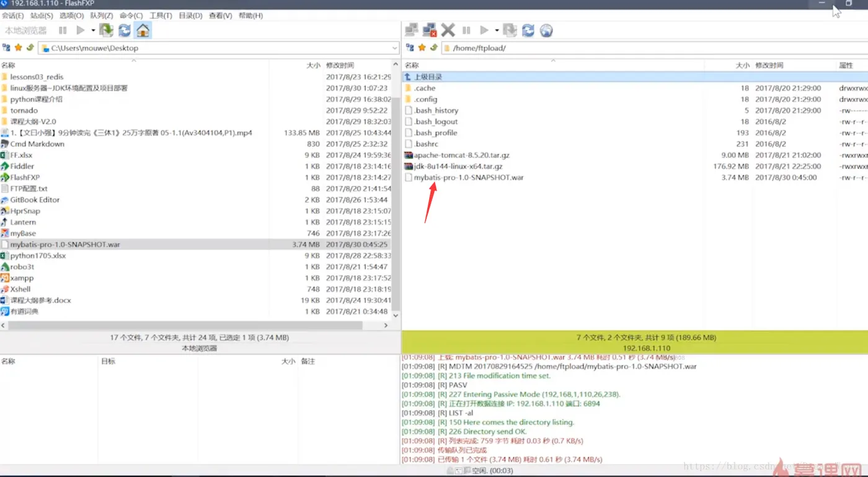This screenshot has width=868, height=477.
Task: Sort remote files by 修改时间 column
Action: 769,65
